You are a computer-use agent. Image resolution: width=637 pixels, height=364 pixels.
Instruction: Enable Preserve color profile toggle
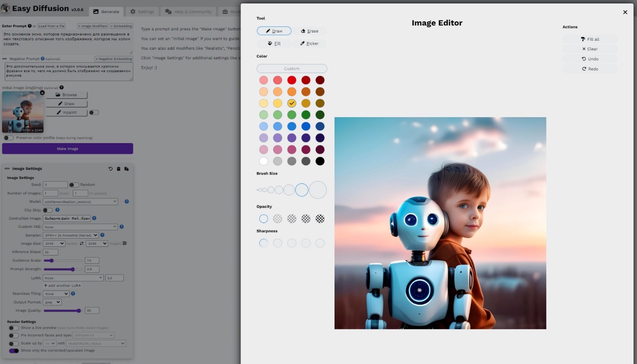coord(9,138)
